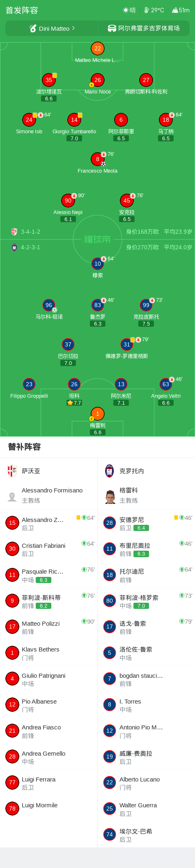Select substitute Cristian Fabriani row

[48, 549]
